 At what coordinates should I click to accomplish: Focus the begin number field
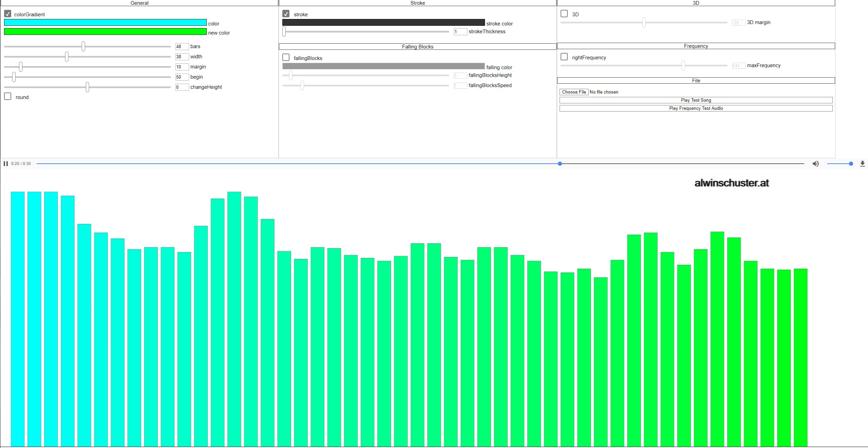182,77
